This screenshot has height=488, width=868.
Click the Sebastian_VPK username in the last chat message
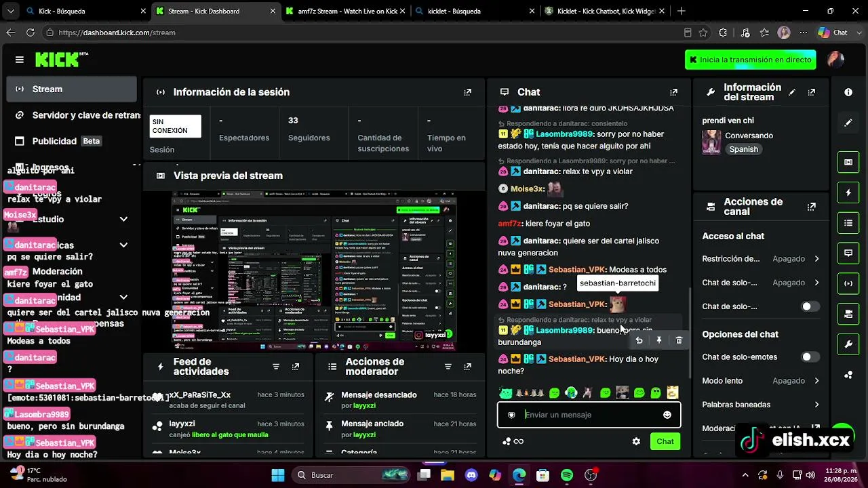pyautogui.click(x=576, y=359)
